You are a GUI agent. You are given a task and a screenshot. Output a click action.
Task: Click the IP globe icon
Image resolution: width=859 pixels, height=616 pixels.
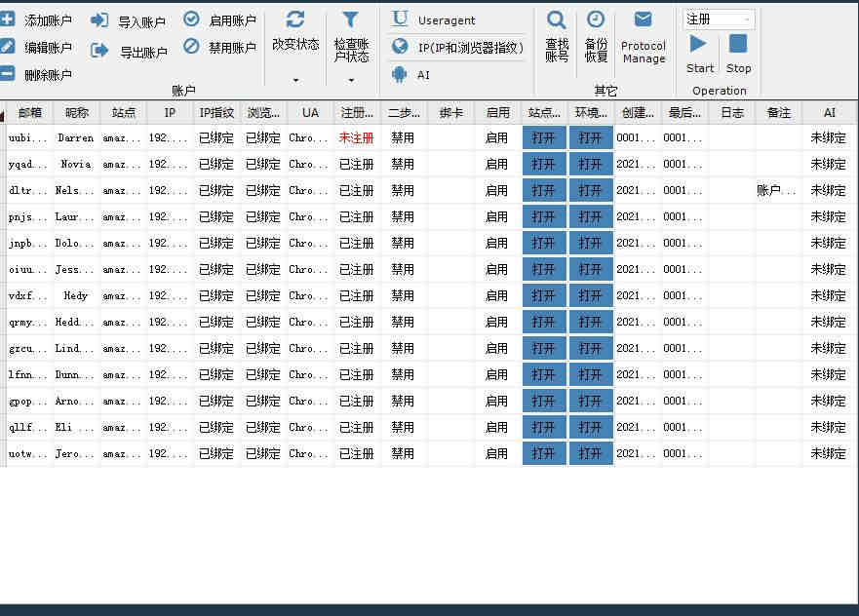400,47
